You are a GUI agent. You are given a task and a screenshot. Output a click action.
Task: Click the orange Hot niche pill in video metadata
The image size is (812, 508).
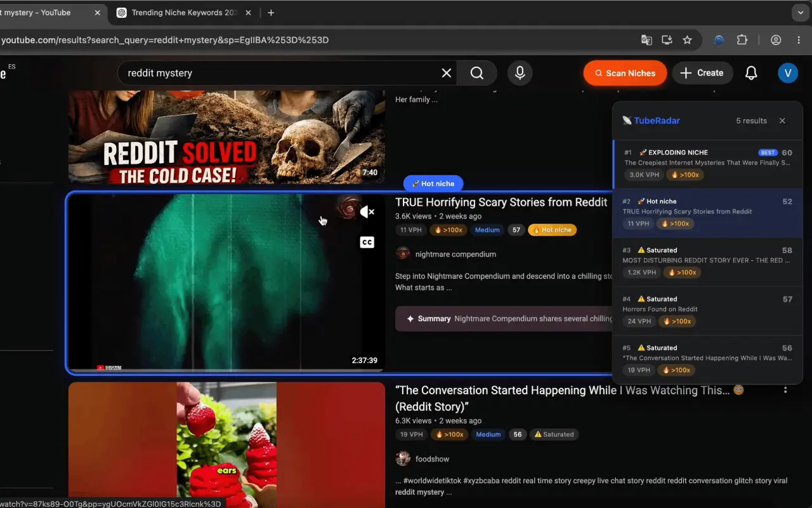(552, 230)
